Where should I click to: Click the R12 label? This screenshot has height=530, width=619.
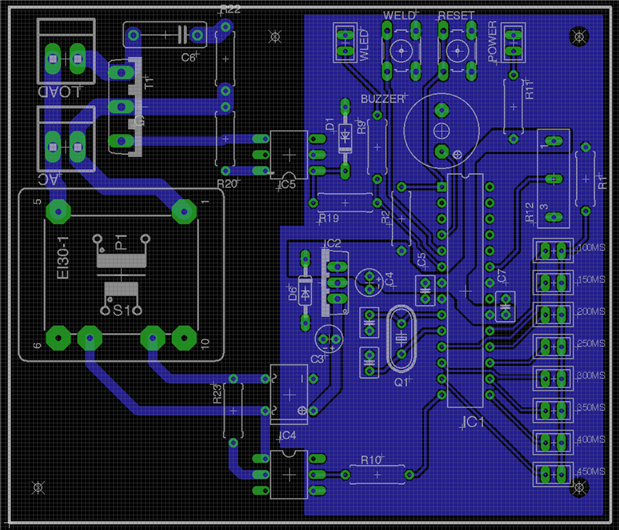pos(530,212)
